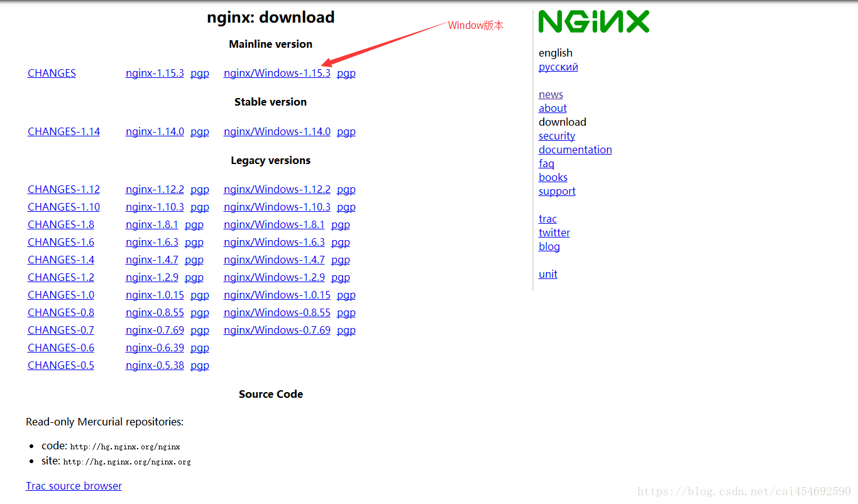
Task: Download nginx/Windows-1.15.3 mainline build
Action: (x=277, y=73)
